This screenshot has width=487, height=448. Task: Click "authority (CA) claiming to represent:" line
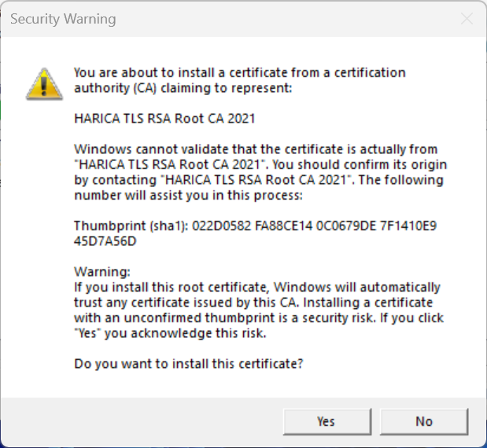(x=183, y=88)
